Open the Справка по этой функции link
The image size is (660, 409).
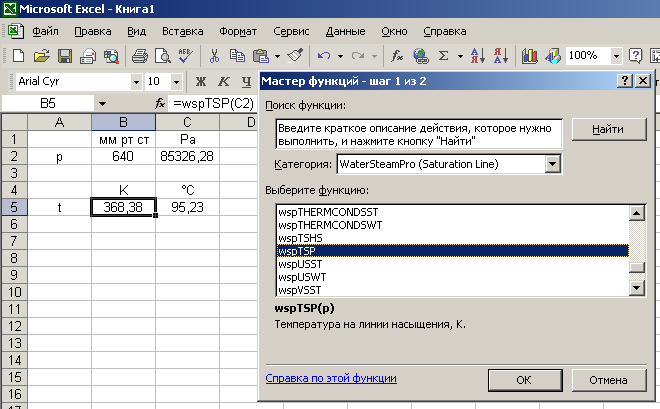pyautogui.click(x=331, y=378)
